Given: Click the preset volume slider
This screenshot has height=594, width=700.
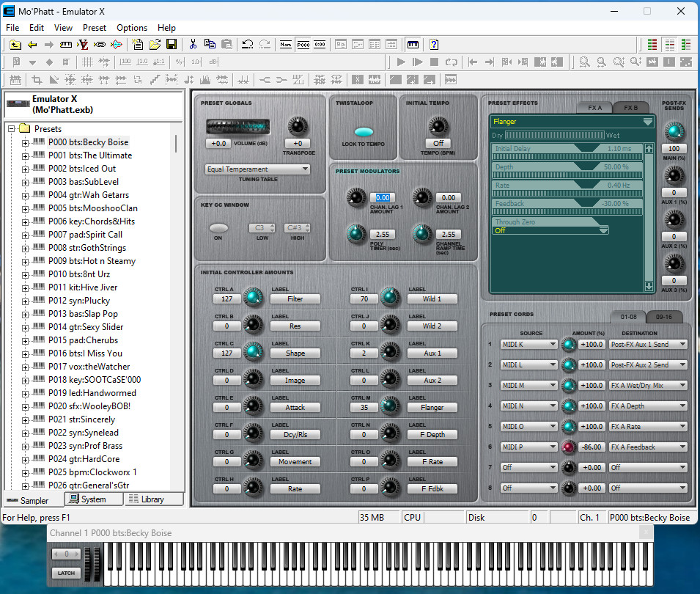Looking at the screenshot, I should point(238,127).
